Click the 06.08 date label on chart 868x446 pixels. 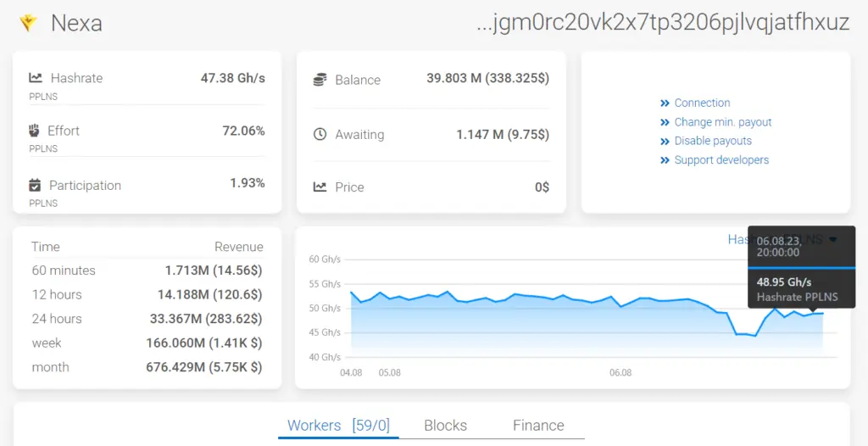click(620, 373)
